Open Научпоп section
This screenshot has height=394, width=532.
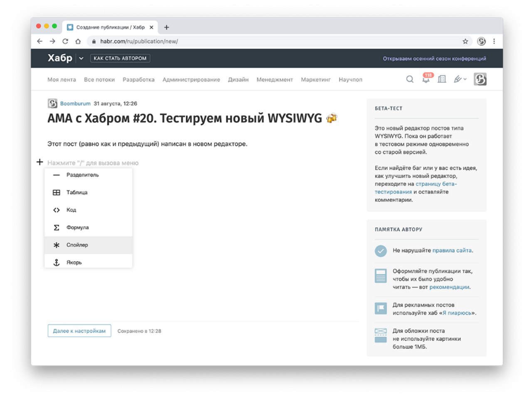[350, 80]
